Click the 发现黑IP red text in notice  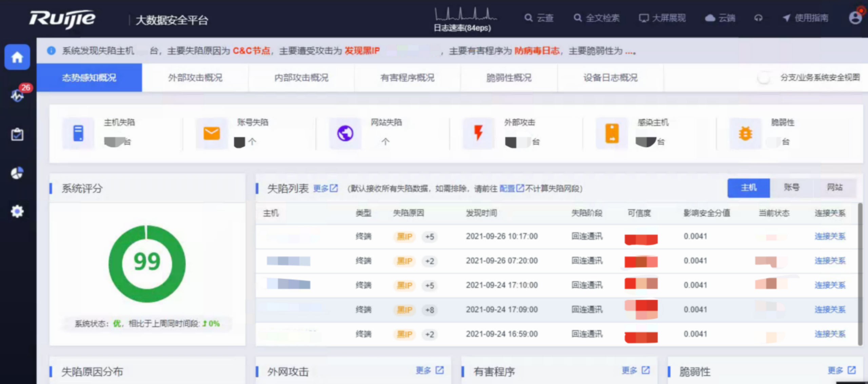click(362, 51)
